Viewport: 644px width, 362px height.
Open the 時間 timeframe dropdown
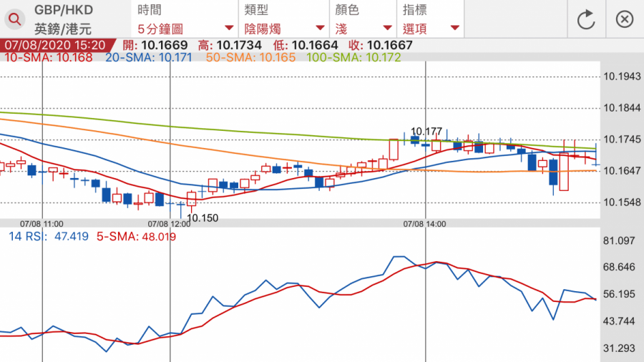coord(185,19)
